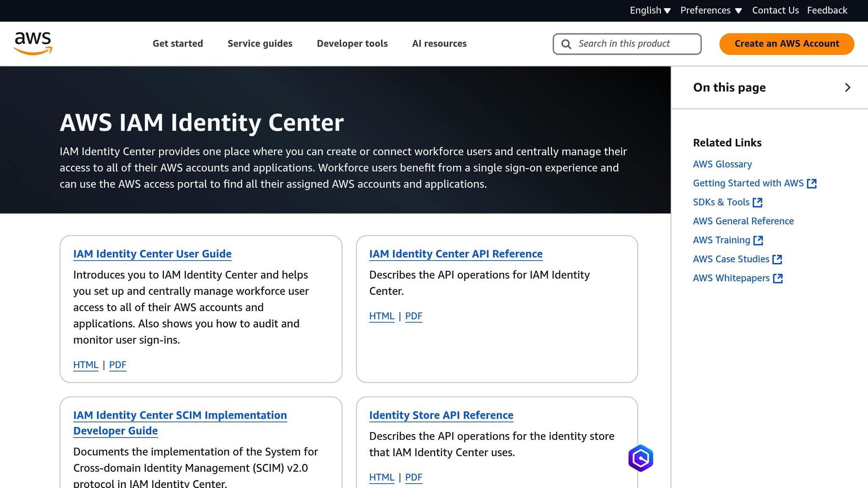The image size is (868, 488).
Task: Click external link icon beside SDKs & Tools
Action: (757, 202)
